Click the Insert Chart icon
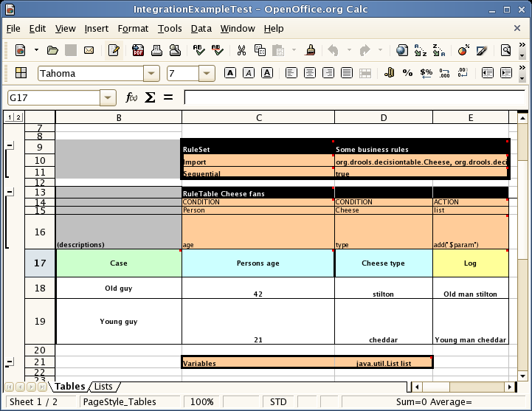532x411 pixels. pyautogui.click(x=463, y=50)
